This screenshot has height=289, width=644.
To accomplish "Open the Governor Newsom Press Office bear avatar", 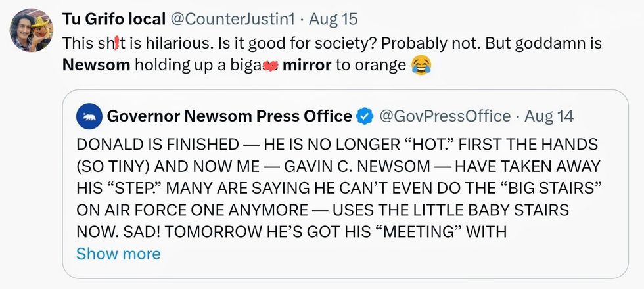I will [x=88, y=116].
